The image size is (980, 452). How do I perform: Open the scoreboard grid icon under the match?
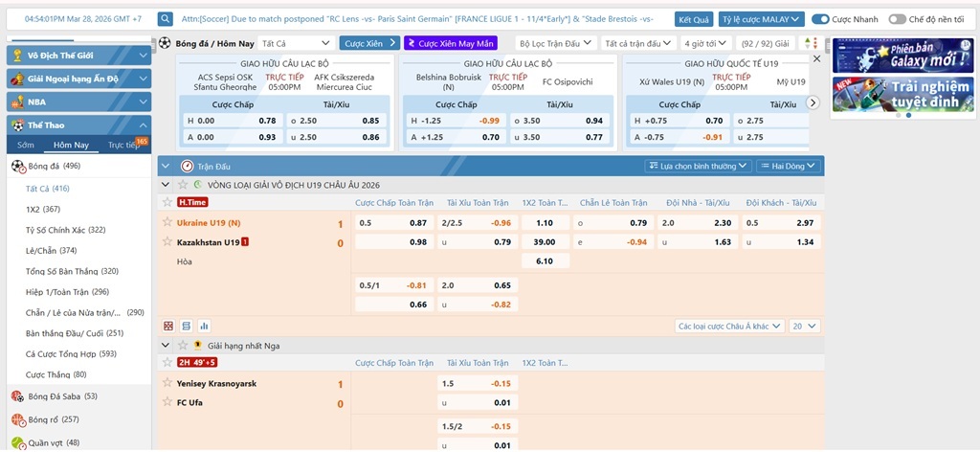(x=168, y=327)
